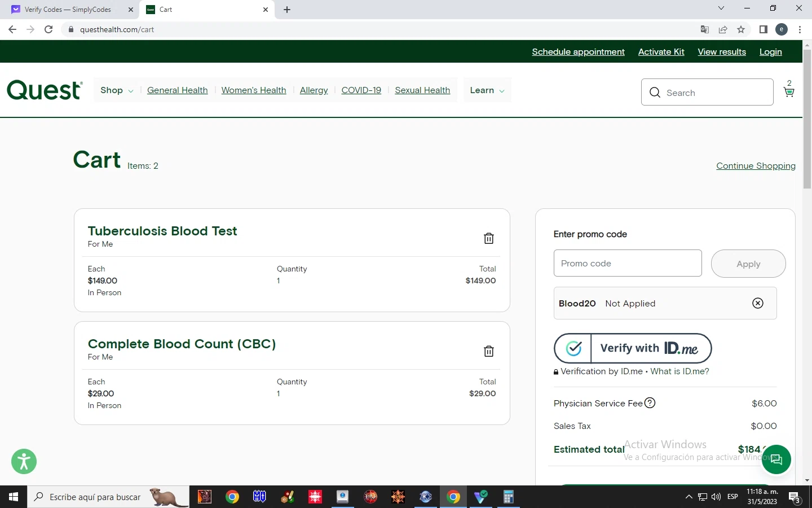
Task: Reload the cart page
Action: 48,29
